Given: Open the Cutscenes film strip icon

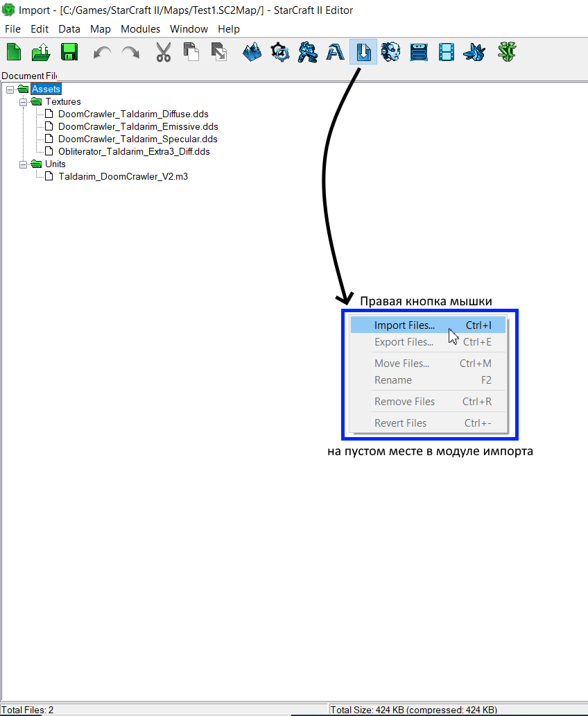Looking at the screenshot, I should [x=447, y=52].
